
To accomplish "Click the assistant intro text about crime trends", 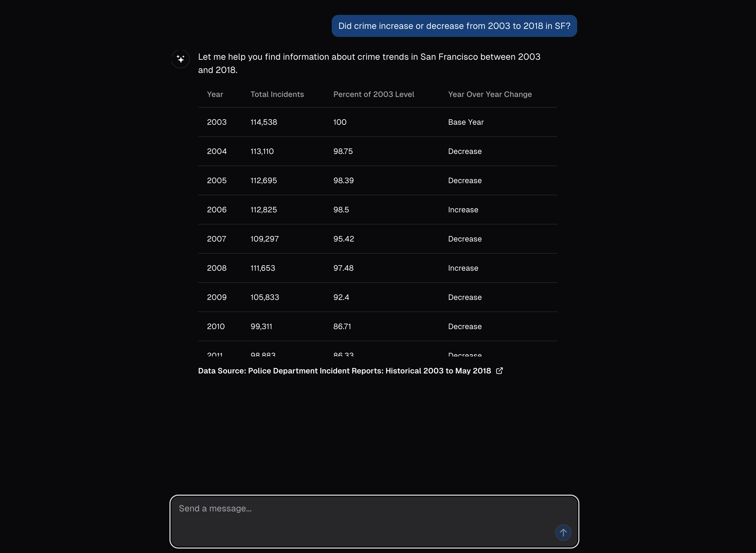I will 369,63.
